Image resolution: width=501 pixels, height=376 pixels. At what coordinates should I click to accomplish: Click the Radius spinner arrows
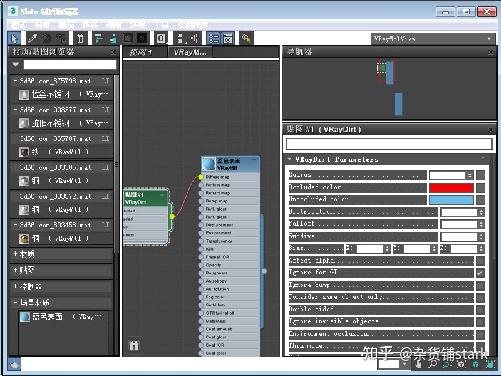[469, 175]
